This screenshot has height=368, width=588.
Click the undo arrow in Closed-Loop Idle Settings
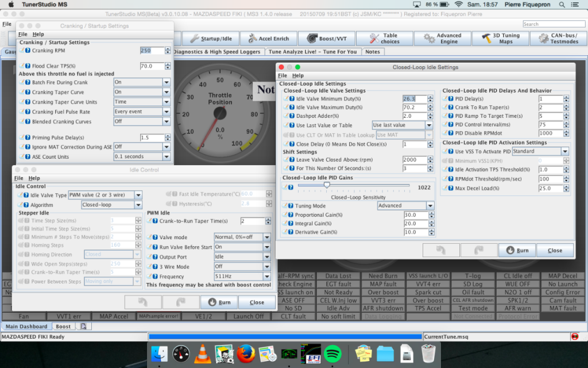(441, 251)
